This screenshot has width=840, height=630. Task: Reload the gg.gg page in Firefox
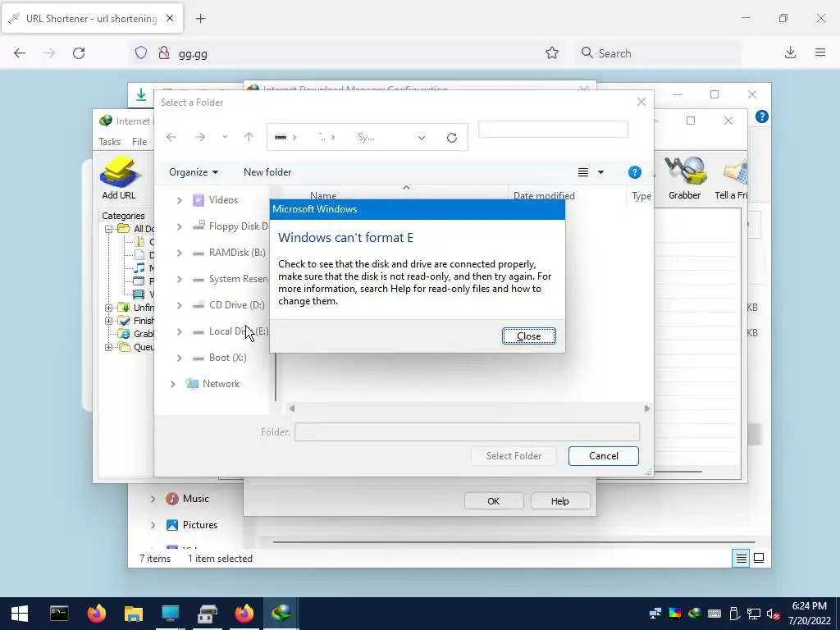point(79,53)
